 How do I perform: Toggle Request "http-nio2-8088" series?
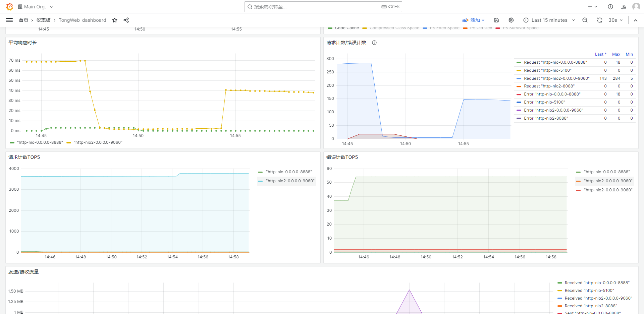[x=549, y=86]
